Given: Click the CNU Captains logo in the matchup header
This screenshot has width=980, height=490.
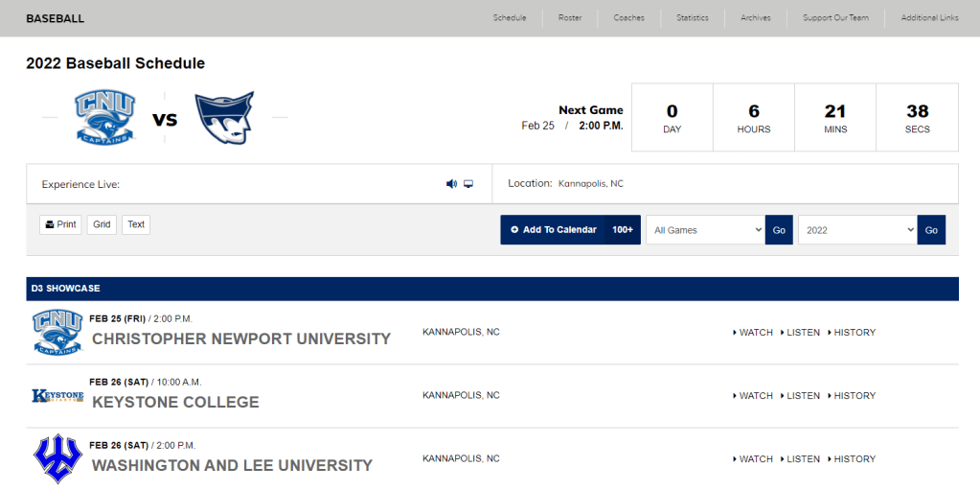Looking at the screenshot, I should 104,118.
